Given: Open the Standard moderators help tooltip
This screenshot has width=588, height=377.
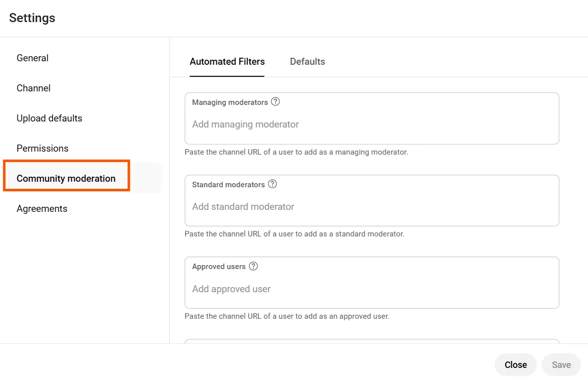Looking at the screenshot, I should (272, 184).
